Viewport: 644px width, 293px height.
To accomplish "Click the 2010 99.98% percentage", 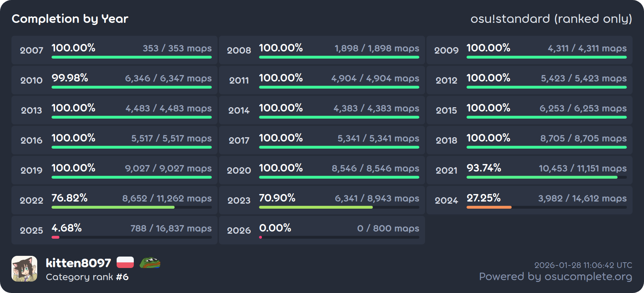I will [70, 78].
